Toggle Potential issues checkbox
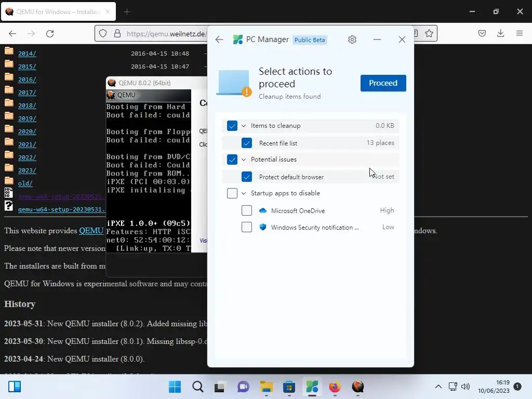532x399 pixels. (x=232, y=159)
